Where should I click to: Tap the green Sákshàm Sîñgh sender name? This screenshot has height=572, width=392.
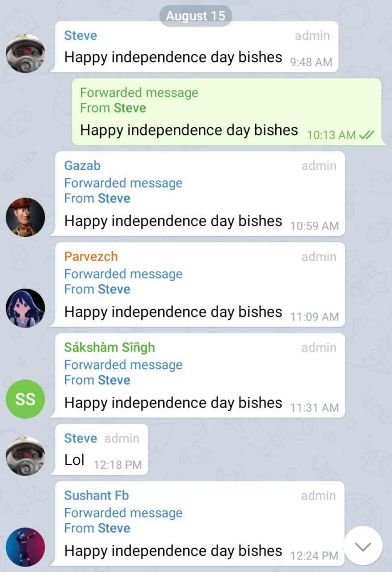click(110, 347)
